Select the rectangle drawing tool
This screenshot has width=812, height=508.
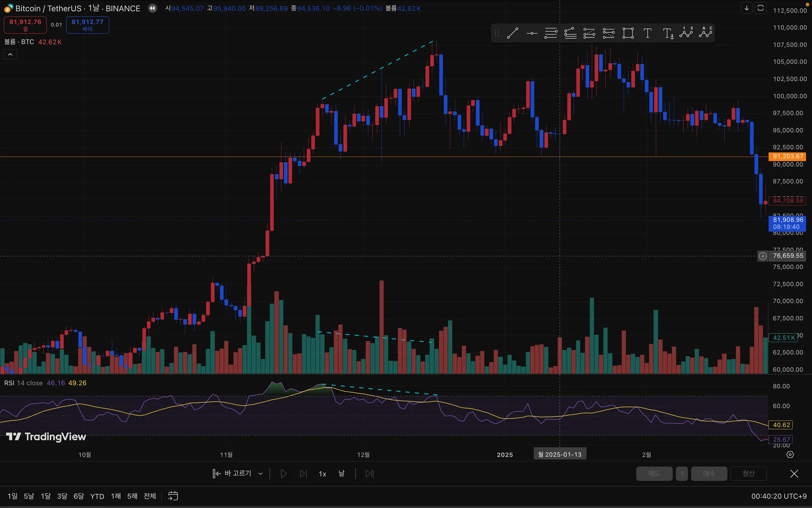(x=628, y=33)
